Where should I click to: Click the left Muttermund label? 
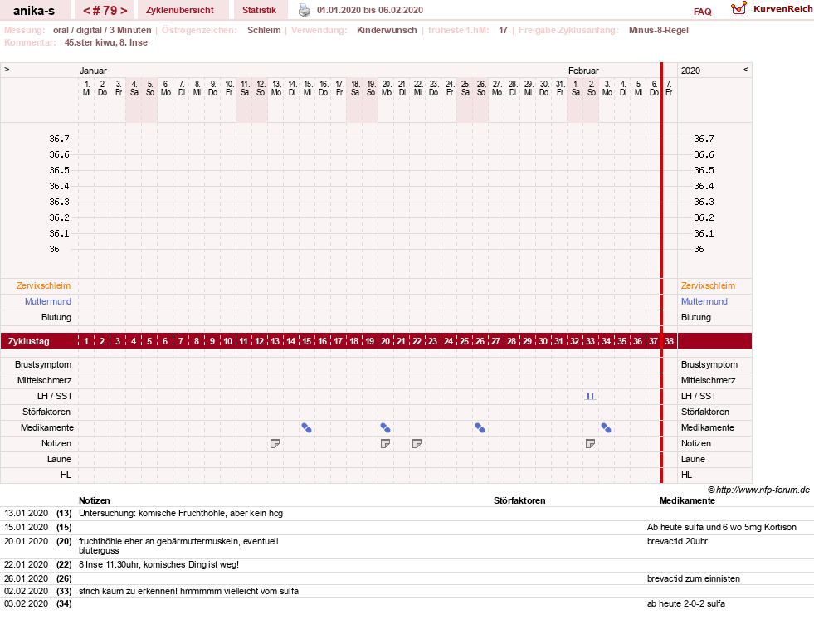tap(48, 301)
